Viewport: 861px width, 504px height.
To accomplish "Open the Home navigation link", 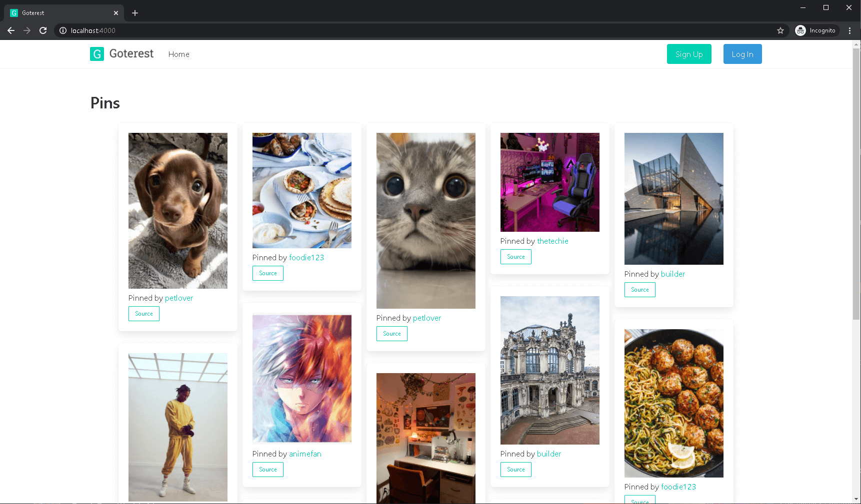I will 178,54.
